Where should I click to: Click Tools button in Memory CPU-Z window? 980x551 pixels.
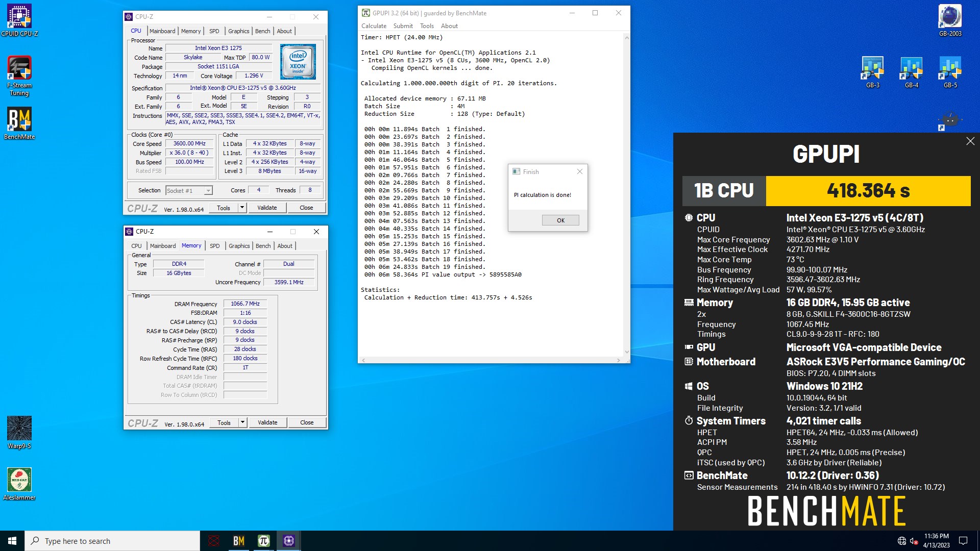coord(224,422)
